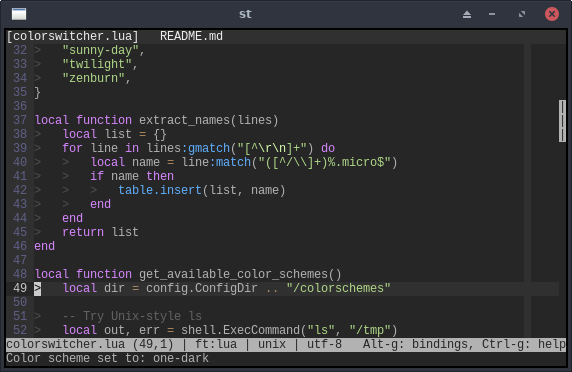The image size is (572, 372).
Task: Click shell.ExecCommand on line 52
Action: coord(240,330)
